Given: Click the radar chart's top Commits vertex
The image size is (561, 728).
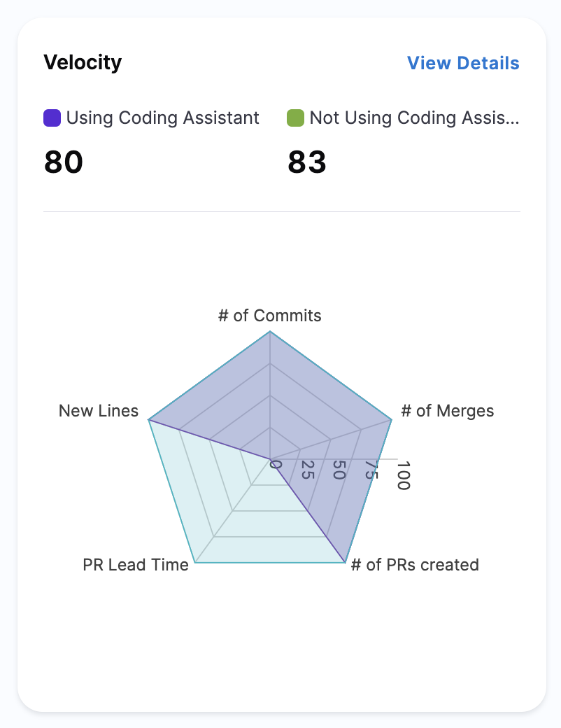Looking at the screenshot, I should pos(270,332).
